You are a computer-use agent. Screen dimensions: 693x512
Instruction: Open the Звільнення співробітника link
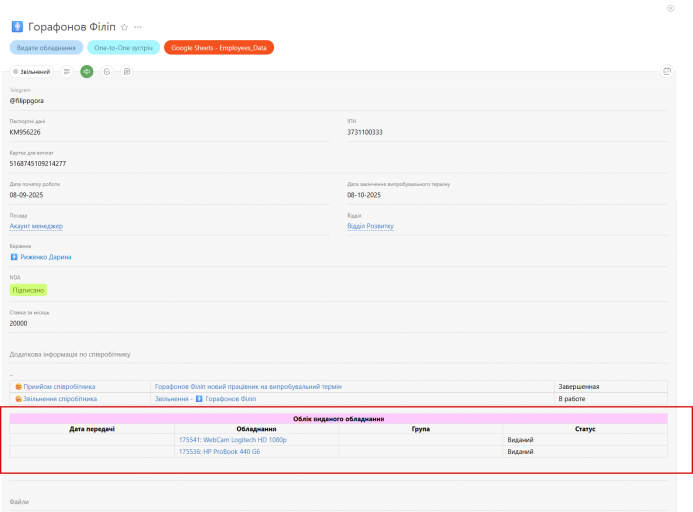click(x=60, y=398)
